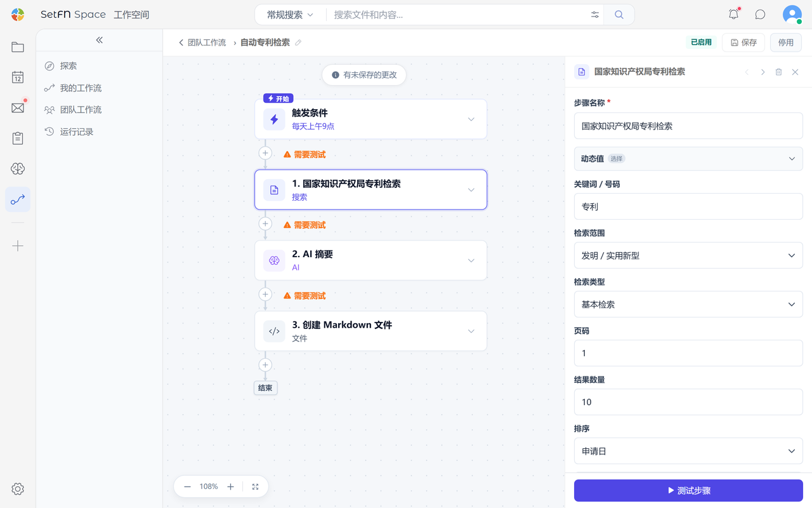
Task: Add a step after 触发条件
Action: point(265,153)
